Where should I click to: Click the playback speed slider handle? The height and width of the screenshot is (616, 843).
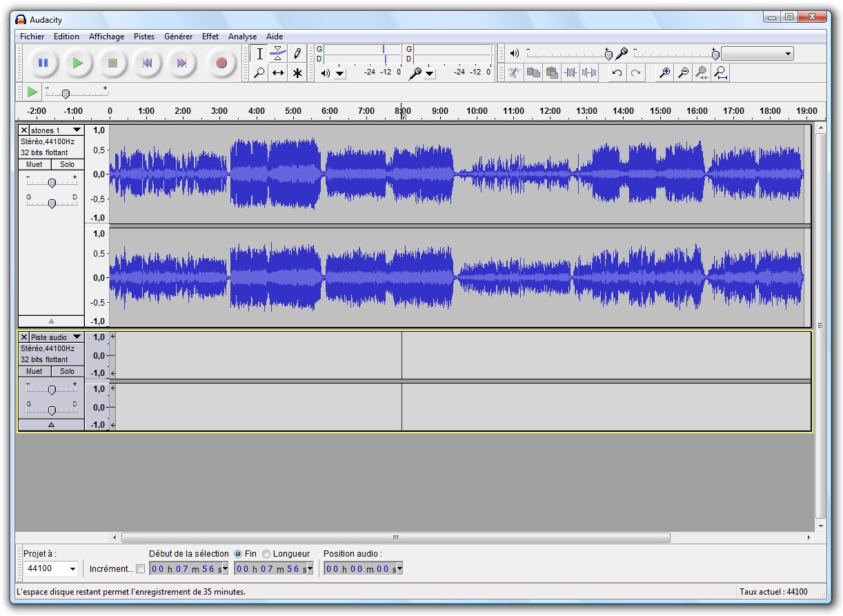pos(66,94)
